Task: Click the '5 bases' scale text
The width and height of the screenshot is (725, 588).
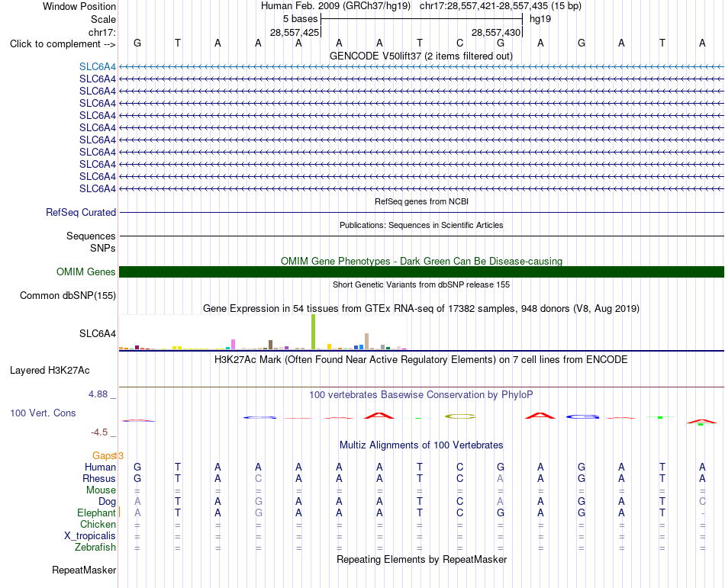Action: pos(301,19)
